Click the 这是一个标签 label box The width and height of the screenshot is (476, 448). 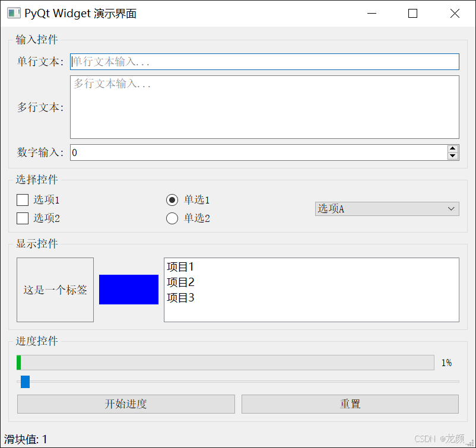pos(55,290)
